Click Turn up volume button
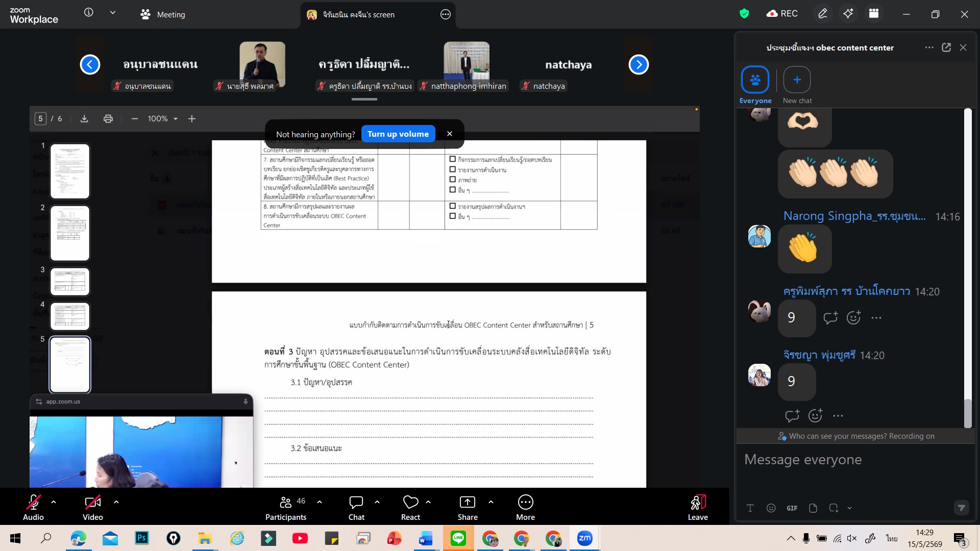This screenshot has width=980, height=551. click(398, 134)
